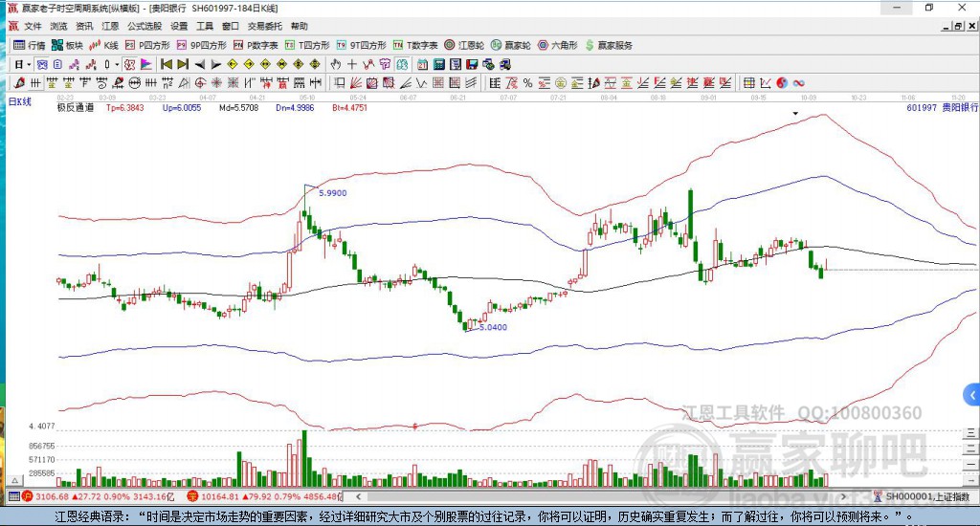Click the starburst radial lines icon
The image size is (980, 526).
pos(216,83)
